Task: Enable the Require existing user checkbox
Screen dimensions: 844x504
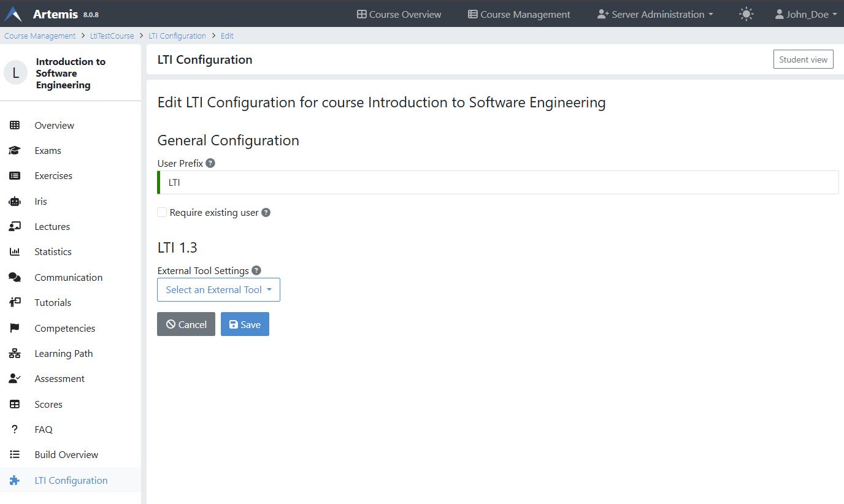Action: [161, 212]
